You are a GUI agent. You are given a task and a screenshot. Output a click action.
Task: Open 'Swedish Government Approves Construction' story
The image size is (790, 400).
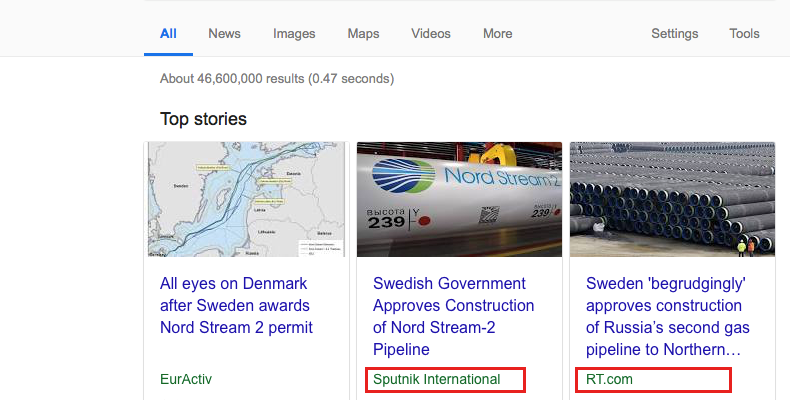tap(453, 316)
